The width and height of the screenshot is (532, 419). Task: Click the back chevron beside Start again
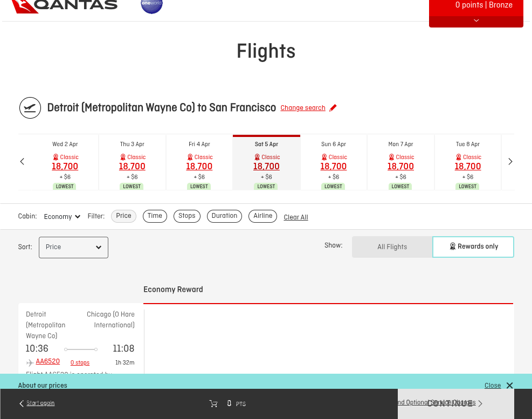click(x=22, y=403)
